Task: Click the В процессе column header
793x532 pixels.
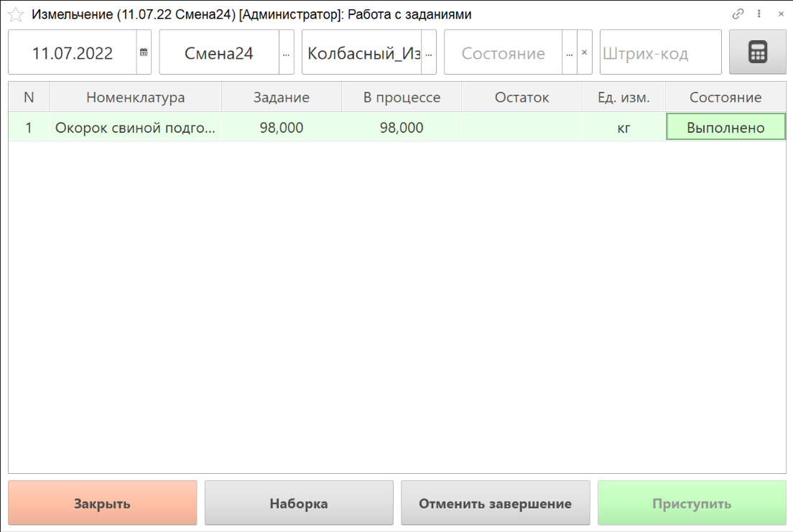Action: click(401, 98)
